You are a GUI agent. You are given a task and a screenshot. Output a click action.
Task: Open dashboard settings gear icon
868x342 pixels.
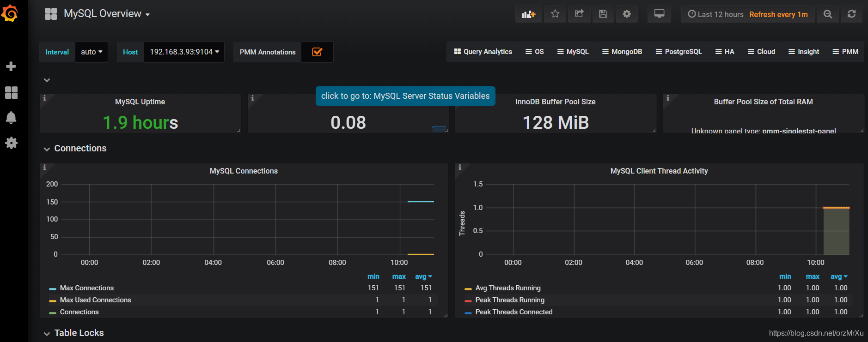click(627, 14)
